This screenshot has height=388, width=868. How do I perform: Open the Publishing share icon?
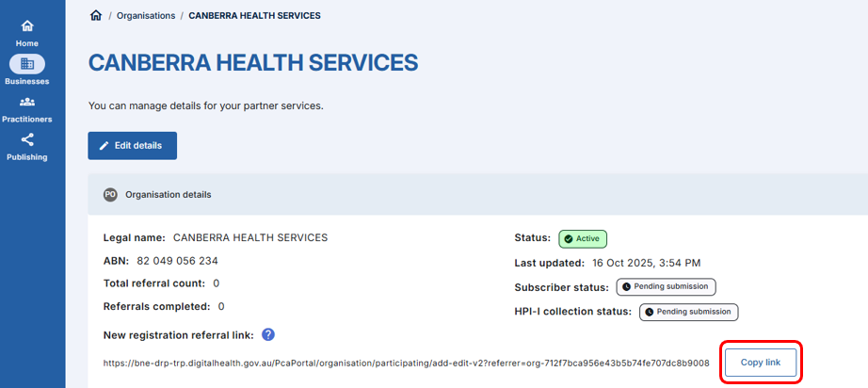click(x=27, y=139)
